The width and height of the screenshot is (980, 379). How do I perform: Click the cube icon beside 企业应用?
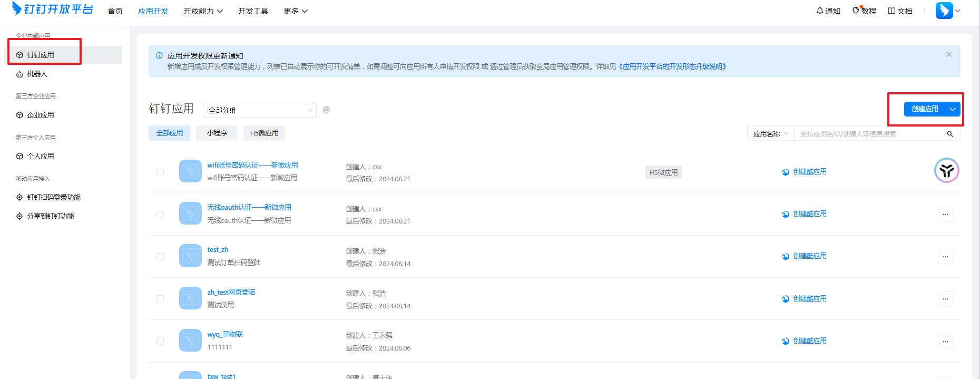[19, 115]
